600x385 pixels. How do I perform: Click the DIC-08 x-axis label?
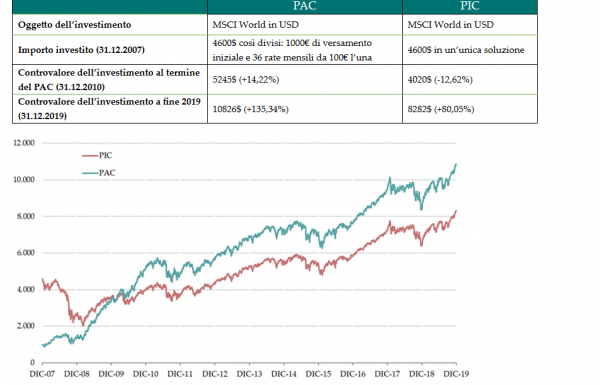[77, 374]
